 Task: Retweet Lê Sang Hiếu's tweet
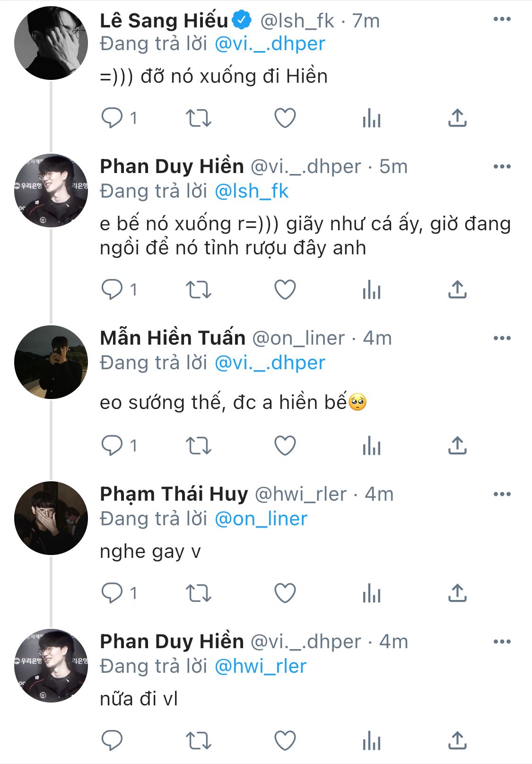(198, 118)
